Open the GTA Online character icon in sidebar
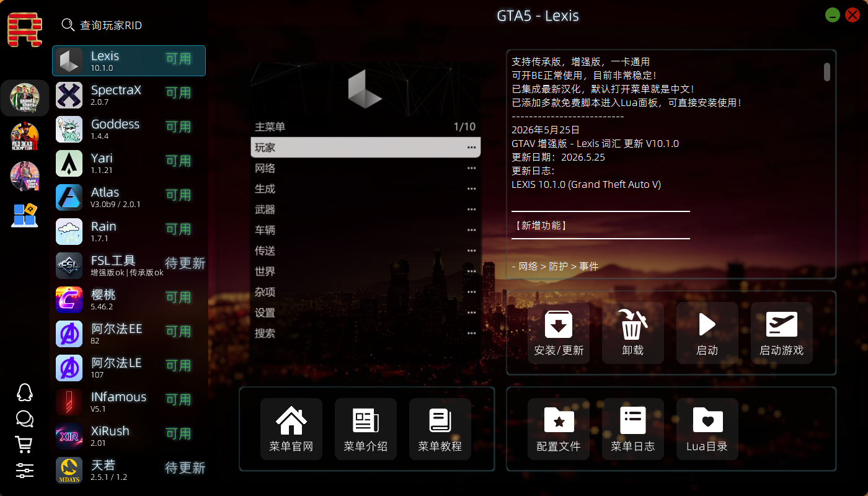 25,176
